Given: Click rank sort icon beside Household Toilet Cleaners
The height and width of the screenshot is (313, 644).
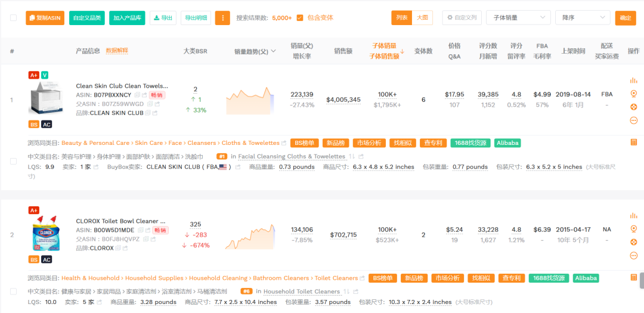Looking at the screenshot, I should click(346, 292).
